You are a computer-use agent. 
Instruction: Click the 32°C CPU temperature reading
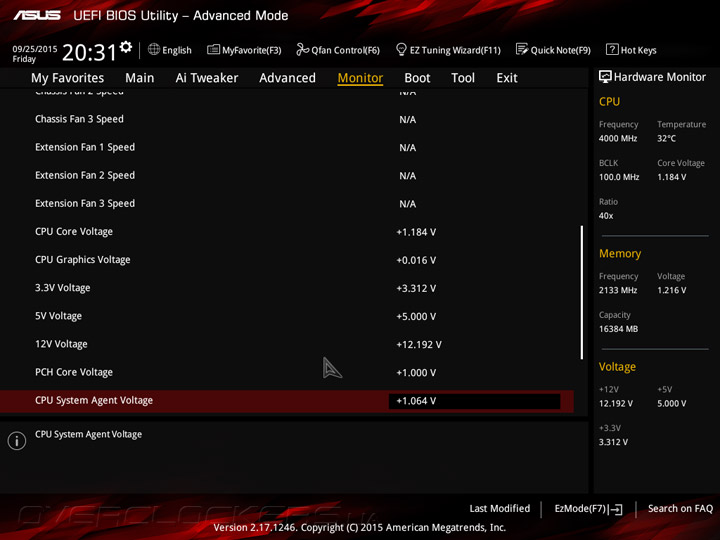tap(666, 138)
